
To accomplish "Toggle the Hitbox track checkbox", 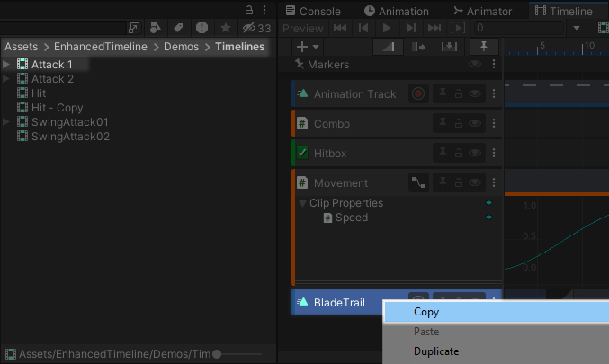I will 302,153.
